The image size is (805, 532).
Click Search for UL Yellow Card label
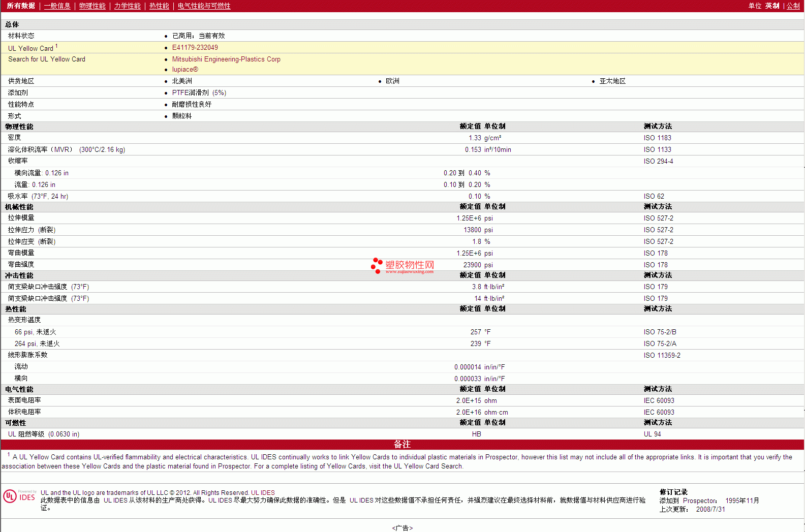pyautogui.click(x=47, y=59)
